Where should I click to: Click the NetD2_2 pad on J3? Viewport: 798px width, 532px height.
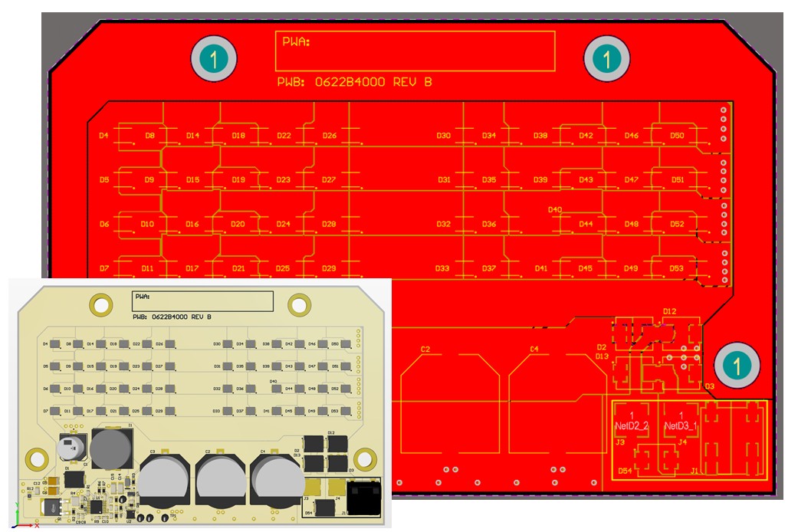click(632, 420)
